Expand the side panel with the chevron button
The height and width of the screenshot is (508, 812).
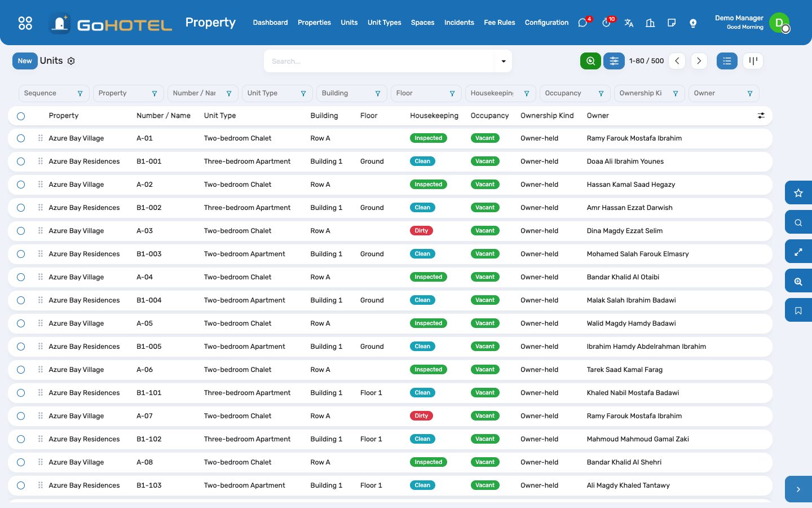click(798, 489)
